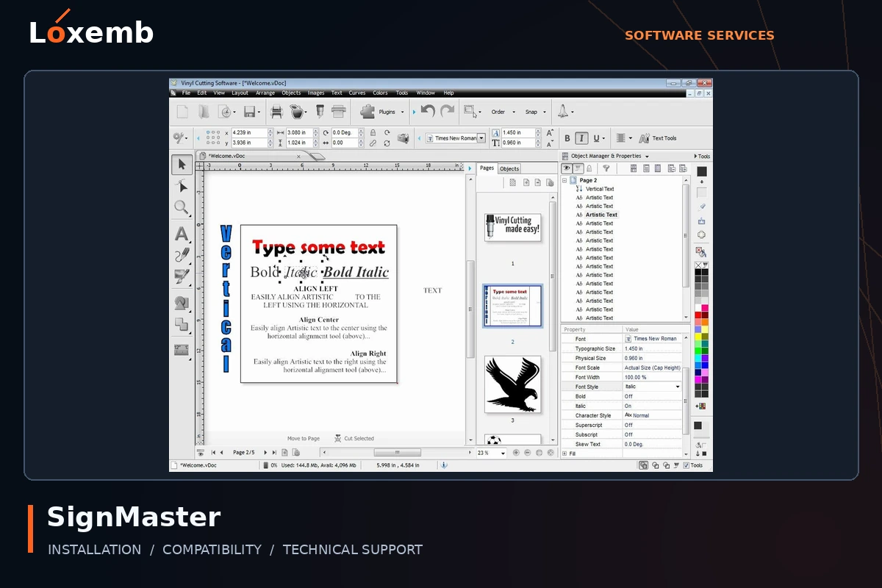This screenshot has height=588, width=882.
Task: Toggle Underline formatting button
Action: (596, 137)
